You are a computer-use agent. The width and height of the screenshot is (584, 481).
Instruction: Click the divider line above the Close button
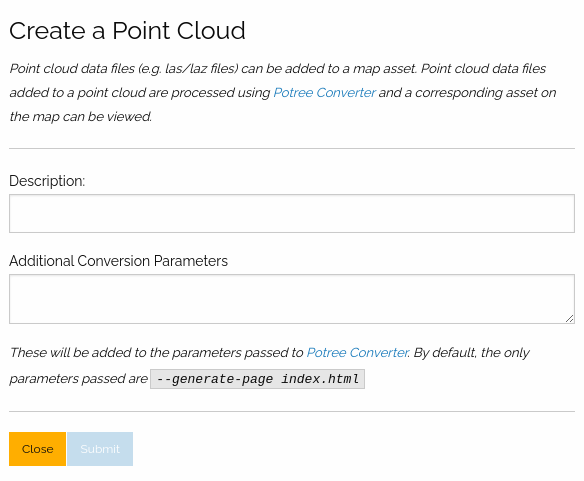292,411
